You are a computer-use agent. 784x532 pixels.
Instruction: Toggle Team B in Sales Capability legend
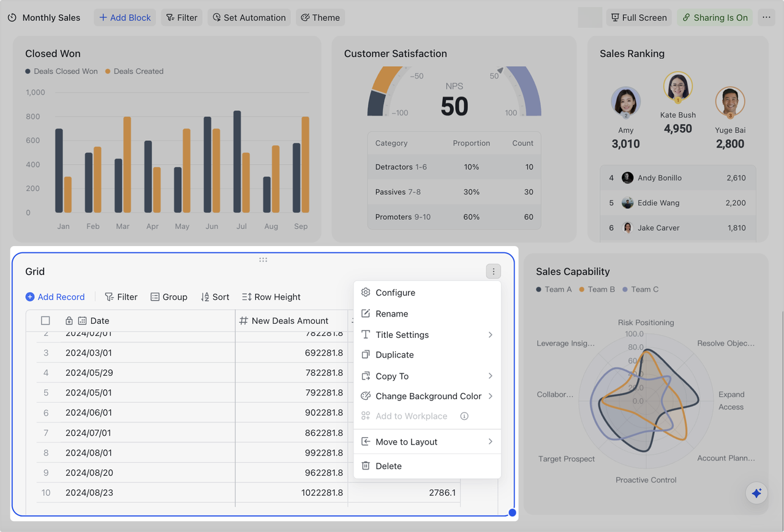[x=597, y=290]
